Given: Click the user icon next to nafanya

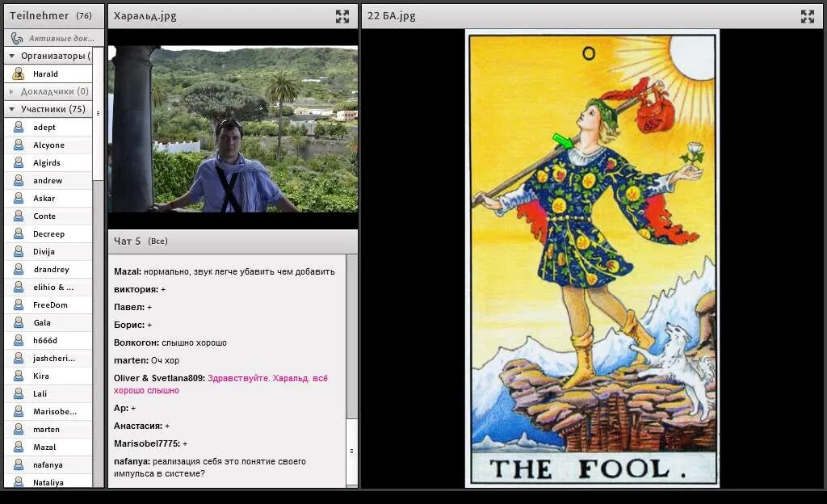Looking at the screenshot, I should tap(19, 465).
